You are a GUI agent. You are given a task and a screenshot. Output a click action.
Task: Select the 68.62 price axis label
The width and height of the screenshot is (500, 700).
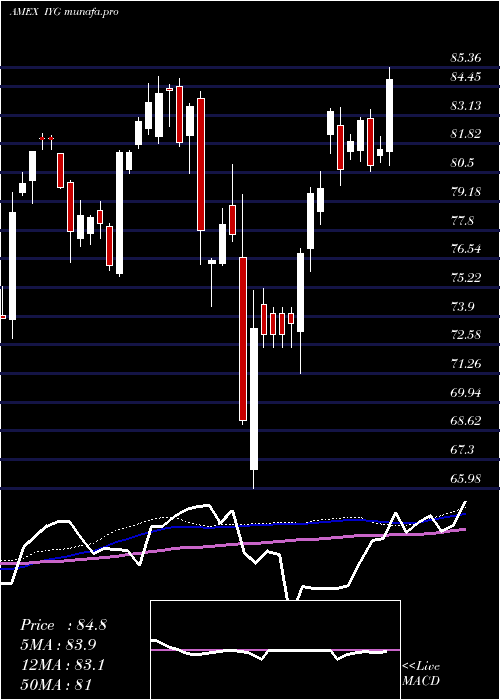pos(466,421)
